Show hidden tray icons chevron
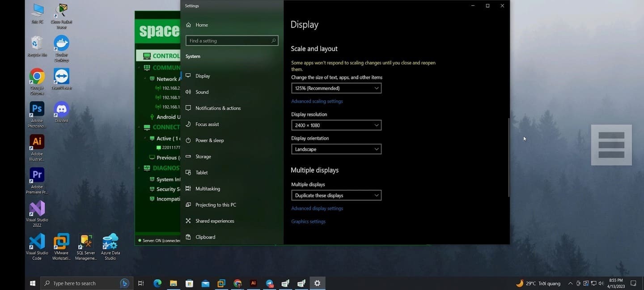 (570, 283)
